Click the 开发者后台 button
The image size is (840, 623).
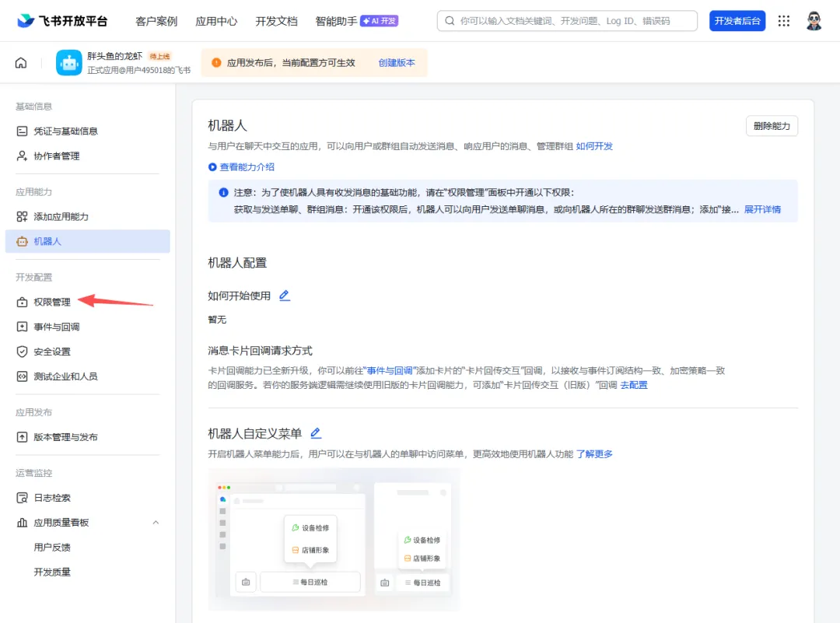pos(737,21)
